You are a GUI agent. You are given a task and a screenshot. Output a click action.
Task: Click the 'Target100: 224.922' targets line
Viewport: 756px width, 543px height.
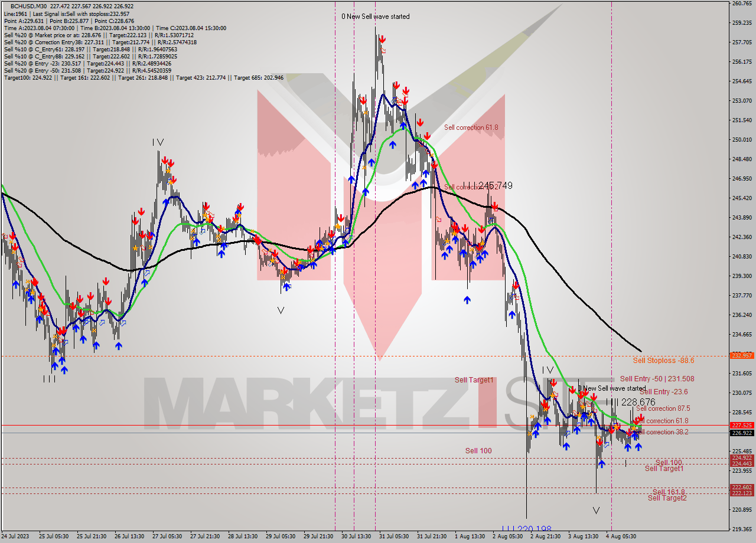(x=144, y=77)
